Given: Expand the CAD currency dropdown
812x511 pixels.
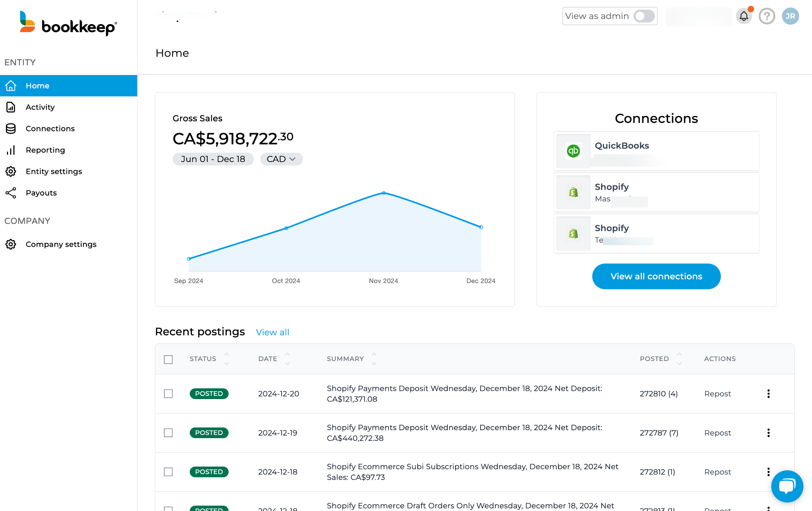Looking at the screenshot, I should pos(281,159).
